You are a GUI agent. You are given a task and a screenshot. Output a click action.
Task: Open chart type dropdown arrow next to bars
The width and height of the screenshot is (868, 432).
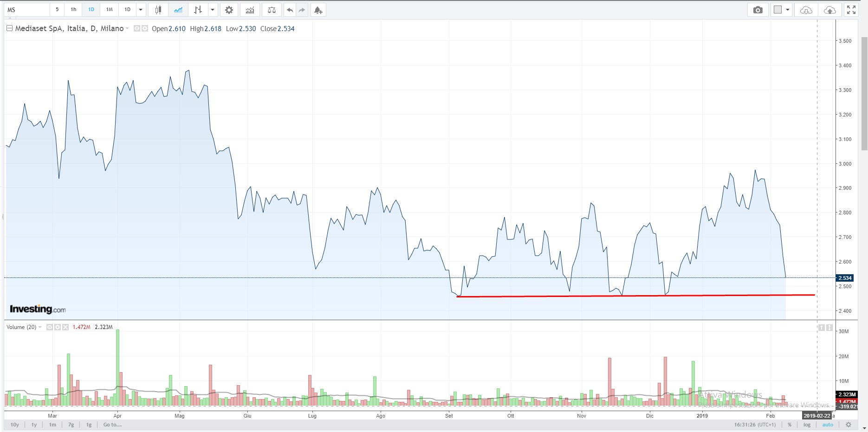pos(213,10)
